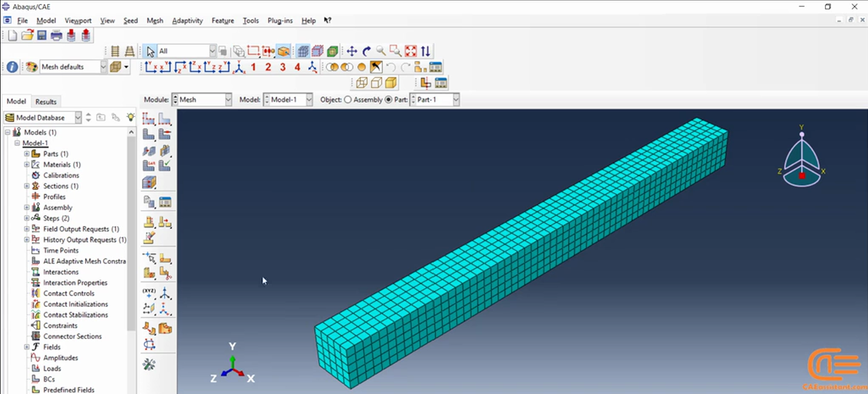Open the Query information icon
The width and height of the screenshot is (868, 394).
coord(12,67)
